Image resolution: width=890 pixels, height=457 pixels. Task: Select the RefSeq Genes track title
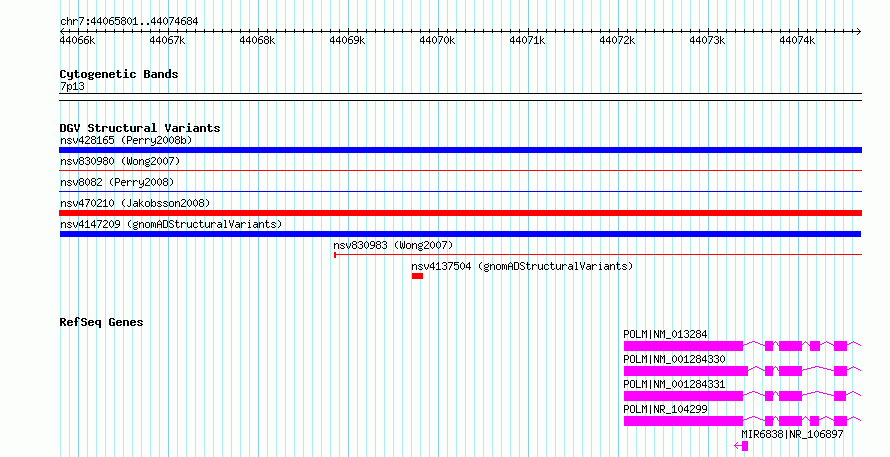[x=101, y=322]
